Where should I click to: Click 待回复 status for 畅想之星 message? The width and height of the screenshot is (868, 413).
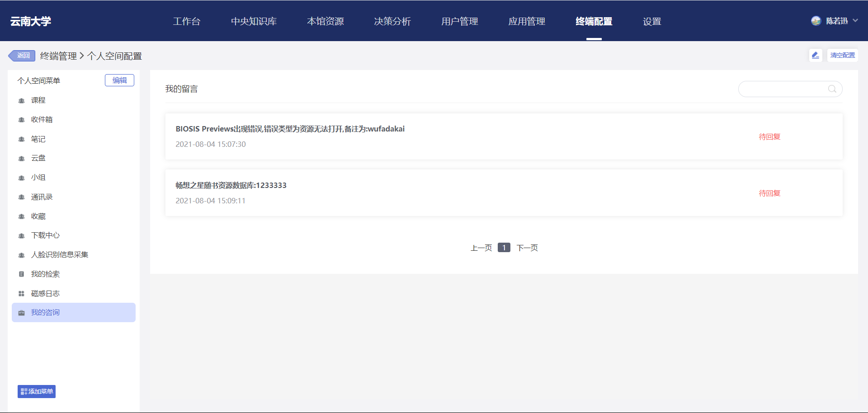pos(769,193)
